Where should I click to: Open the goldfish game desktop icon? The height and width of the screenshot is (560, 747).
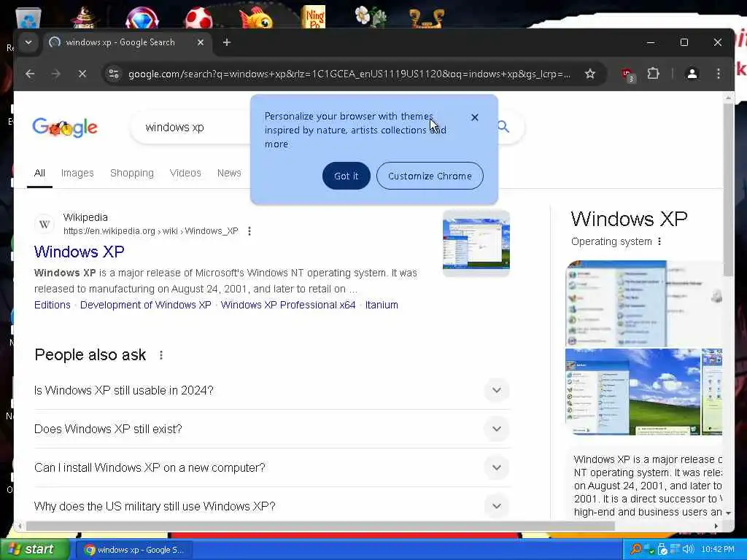256,17
